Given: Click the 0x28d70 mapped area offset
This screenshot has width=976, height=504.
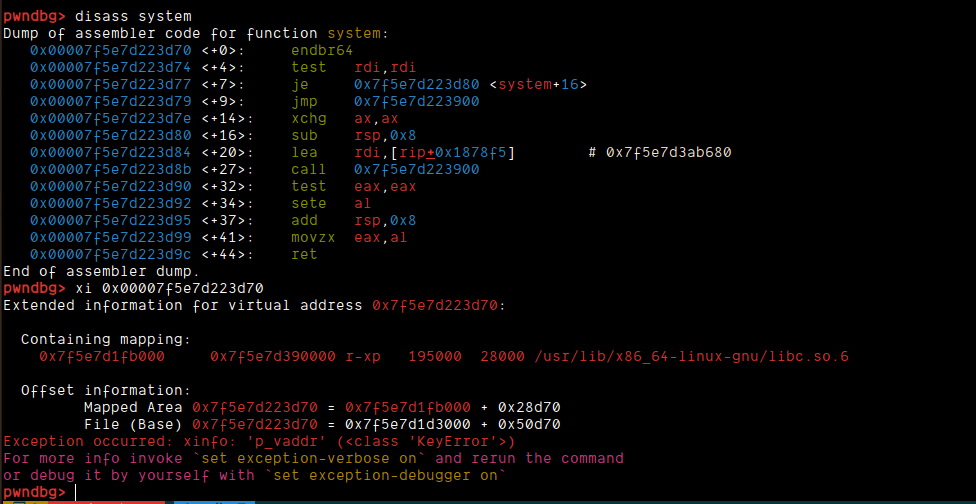Looking at the screenshot, I should 529,408.
